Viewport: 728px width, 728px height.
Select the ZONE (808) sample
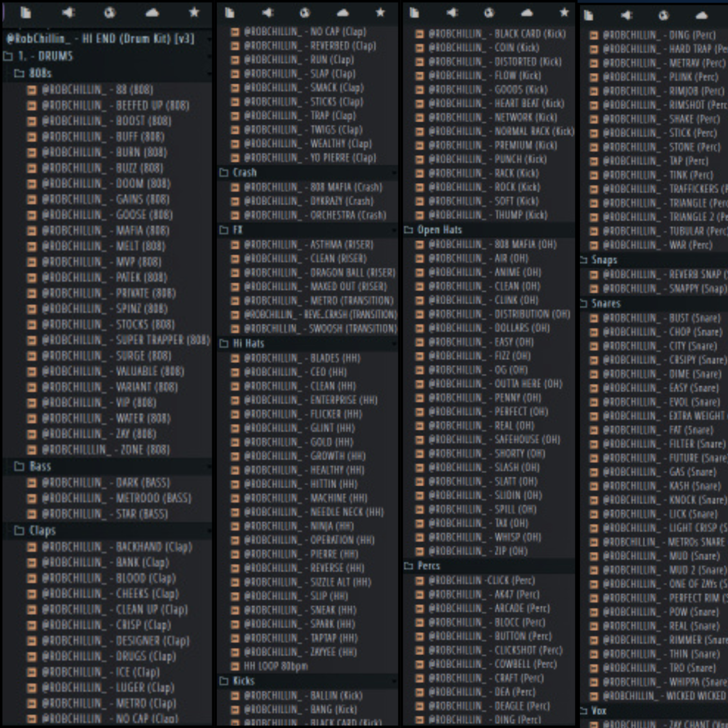106,449
